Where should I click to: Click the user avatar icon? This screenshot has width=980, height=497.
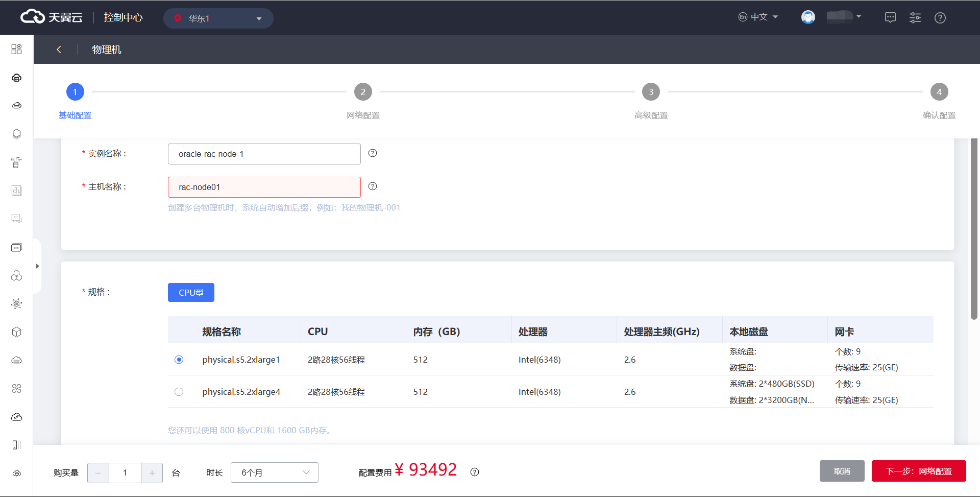click(x=808, y=17)
